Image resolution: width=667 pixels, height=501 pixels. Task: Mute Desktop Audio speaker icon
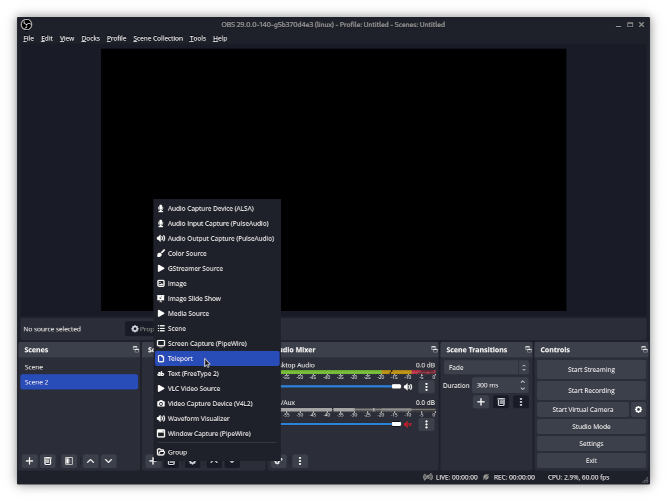(408, 387)
